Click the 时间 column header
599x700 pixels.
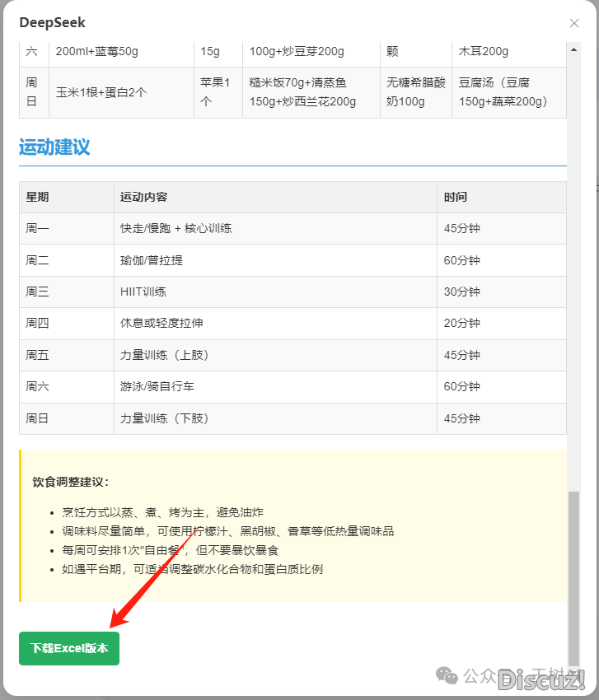502,197
